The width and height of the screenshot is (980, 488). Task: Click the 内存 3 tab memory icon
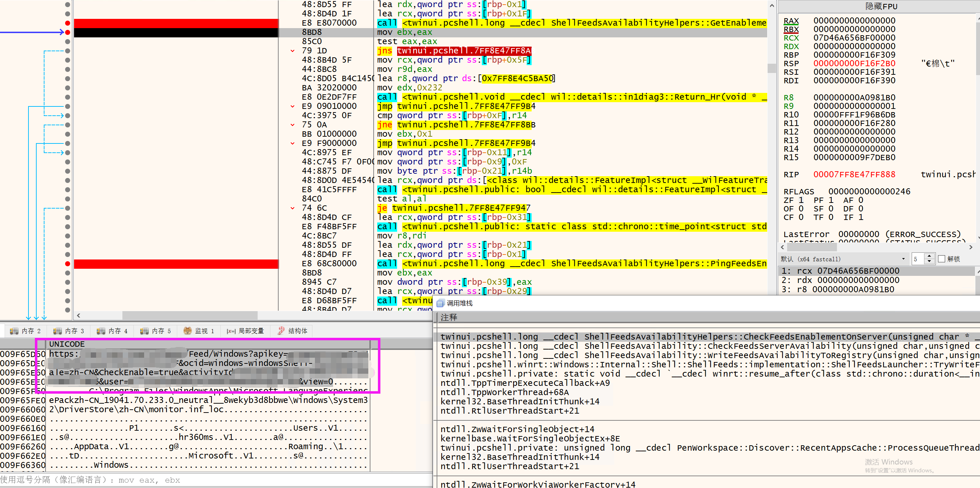(x=57, y=331)
